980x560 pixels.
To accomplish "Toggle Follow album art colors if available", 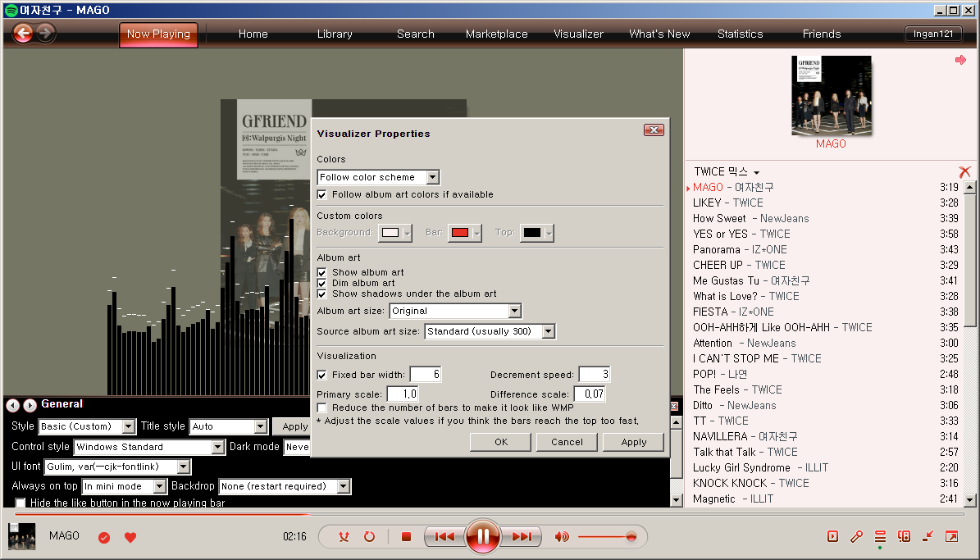I will coord(321,195).
